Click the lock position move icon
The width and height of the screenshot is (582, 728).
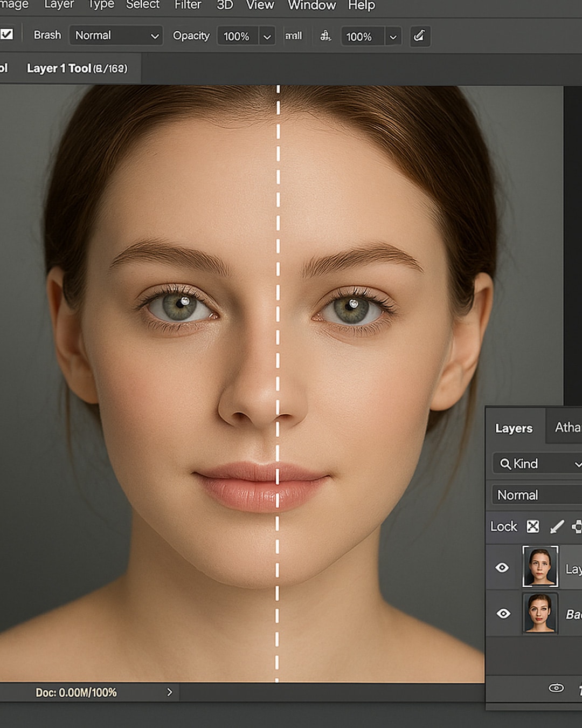click(x=577, y=526)
